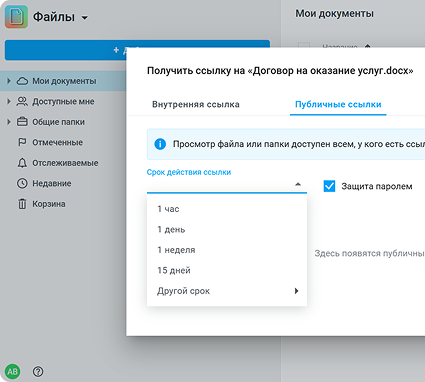Click the trash bin icon for Корзина

[22, 204]
